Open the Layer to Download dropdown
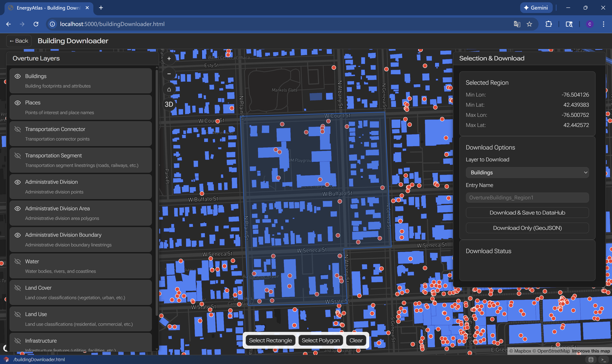 527,172
